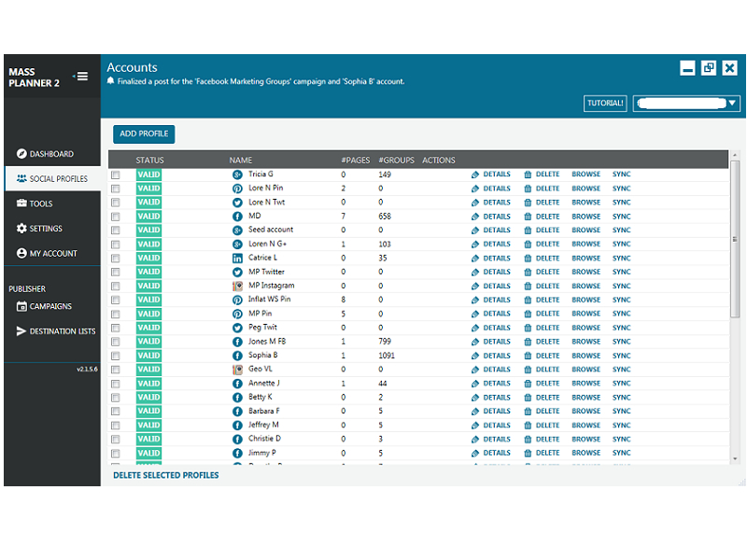Viewport: 747px width, 560px height.
Task: Check the box for Tricia G
Action: pyautogui.click(x=115, y=175)
